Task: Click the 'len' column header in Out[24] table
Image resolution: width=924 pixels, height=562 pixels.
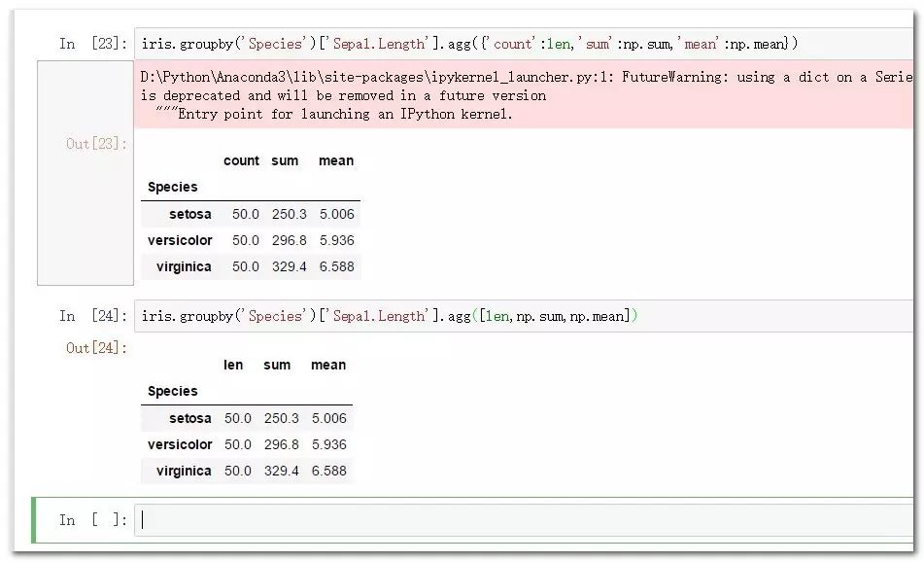Action: (233, 365)
